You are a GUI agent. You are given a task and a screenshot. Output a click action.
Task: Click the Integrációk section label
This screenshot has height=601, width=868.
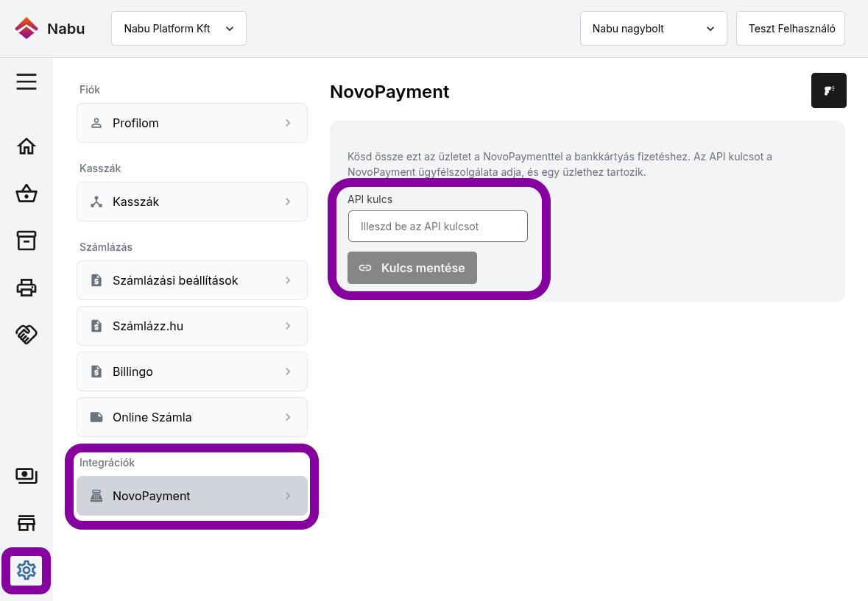coord(107,463)
